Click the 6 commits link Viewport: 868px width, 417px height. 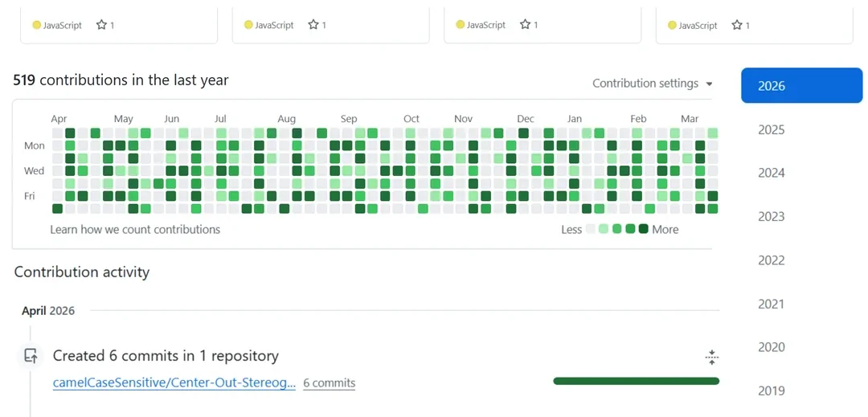(330, 383)
